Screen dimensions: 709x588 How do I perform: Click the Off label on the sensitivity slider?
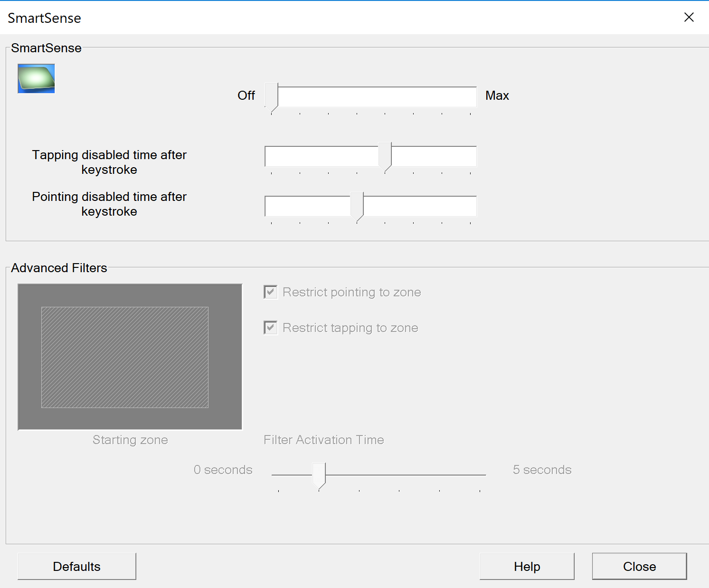click(x=246, y=95)
